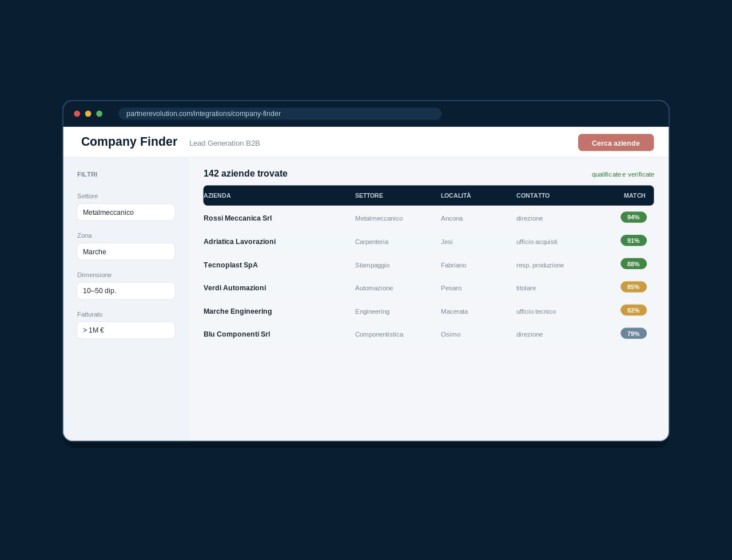Viewport: 732px width, 560px height.
Task: Click the Engineering sector cell
Action: 372,311
